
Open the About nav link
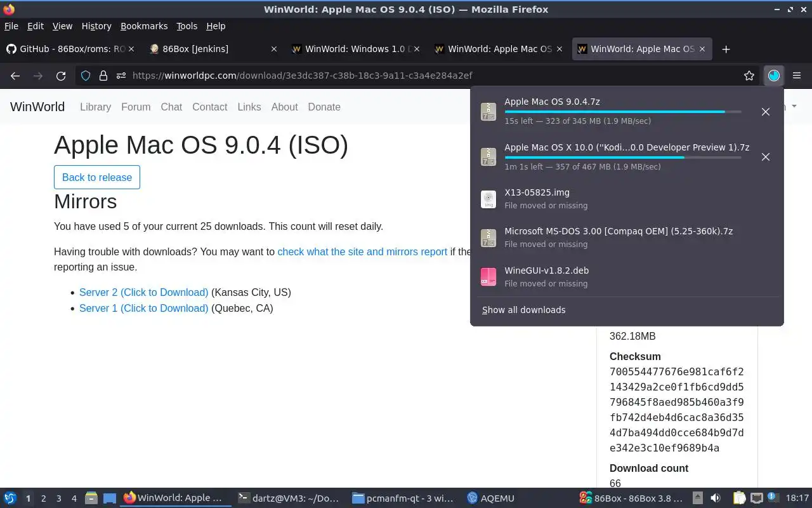click(x=284, y=107)
